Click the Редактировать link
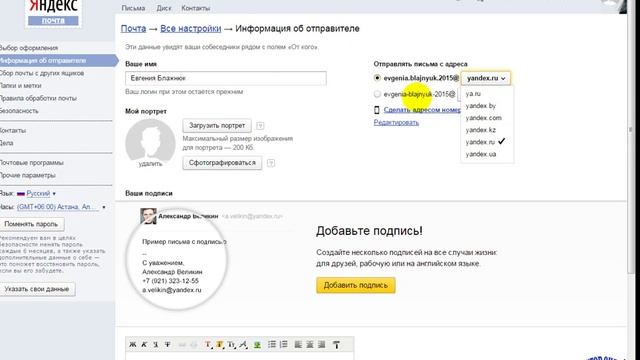Image resolution: width=640 pixels, height=360 pixels. point(396,122)
